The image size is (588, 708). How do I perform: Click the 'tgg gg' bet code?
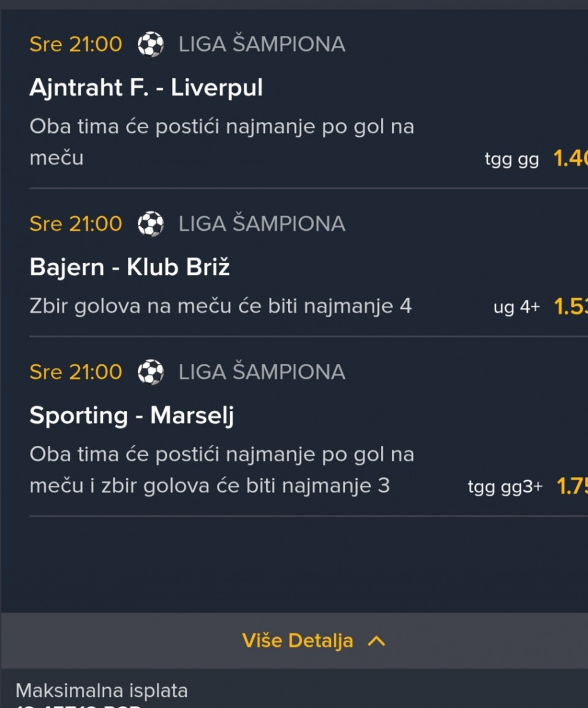pos(511,160)
